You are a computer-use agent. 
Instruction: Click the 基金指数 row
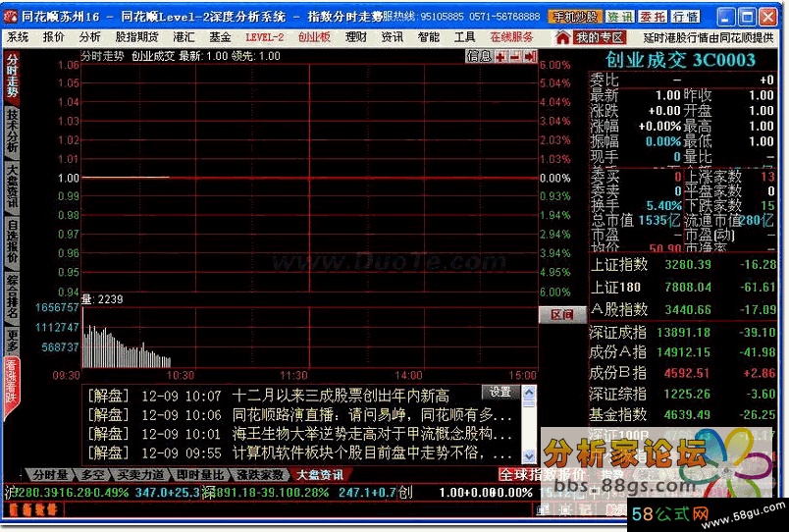coord(683,415)
